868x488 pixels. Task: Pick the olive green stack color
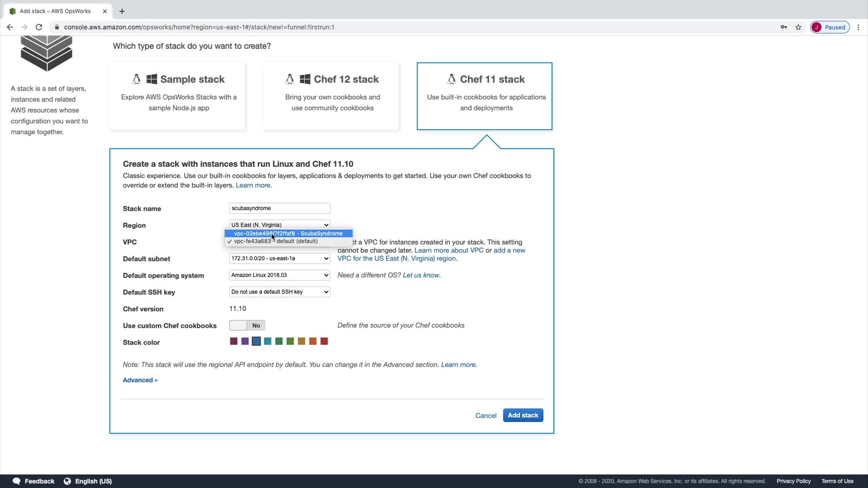click(x=290, y=342)
